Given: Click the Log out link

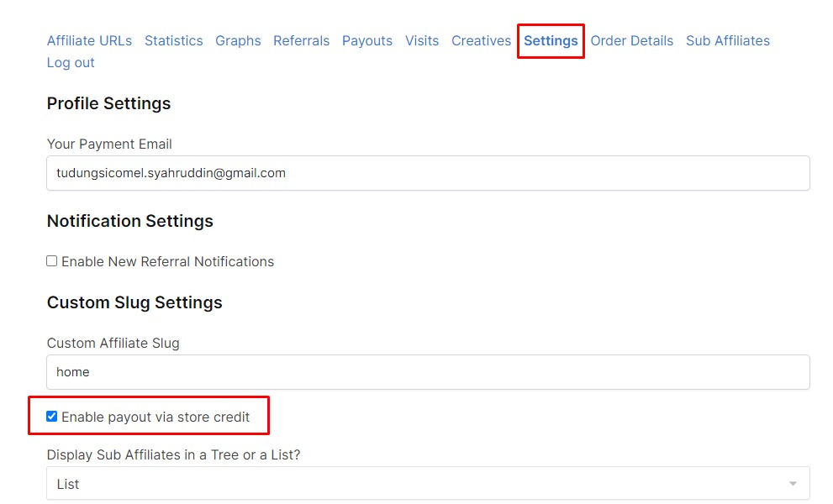Looking at the screenshot, I should pos(71,62).
